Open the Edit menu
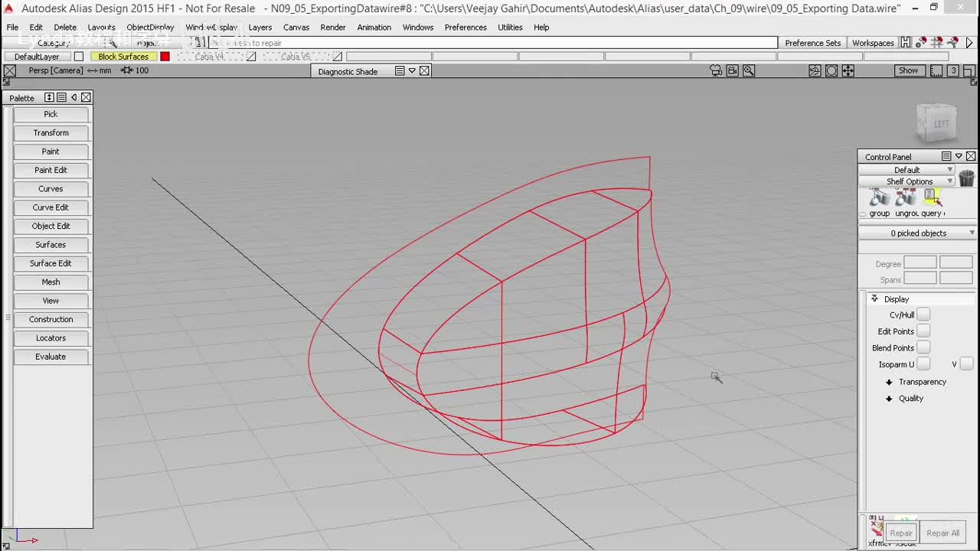980x551 pixels. pyautogui.click(x=36, y=27)
